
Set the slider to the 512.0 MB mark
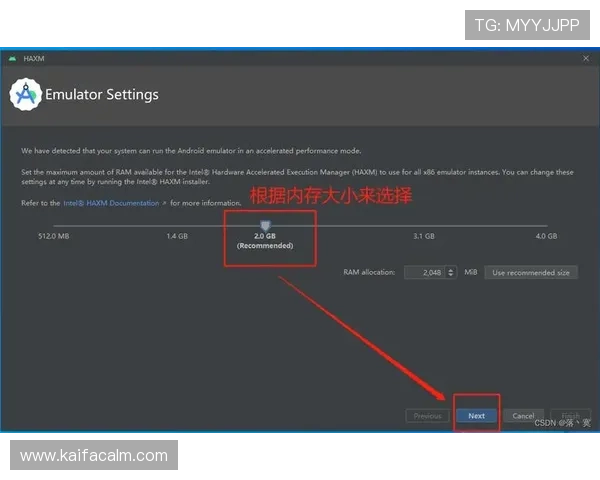[53, 237]
